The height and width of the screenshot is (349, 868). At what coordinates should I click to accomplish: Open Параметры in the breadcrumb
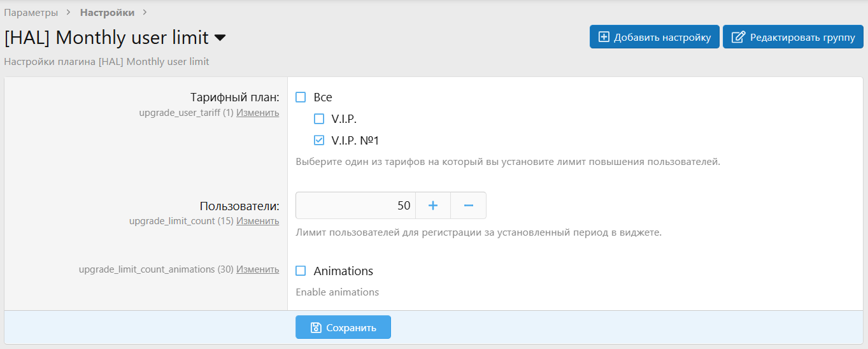tap(31, 12)
